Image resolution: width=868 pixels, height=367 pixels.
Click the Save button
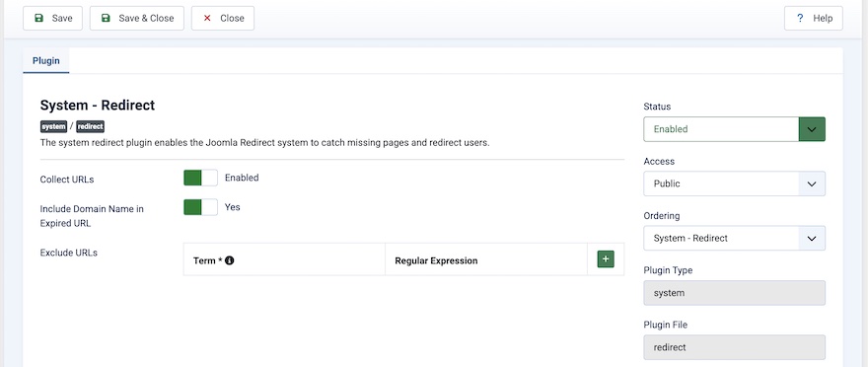[x=52, y=19]
